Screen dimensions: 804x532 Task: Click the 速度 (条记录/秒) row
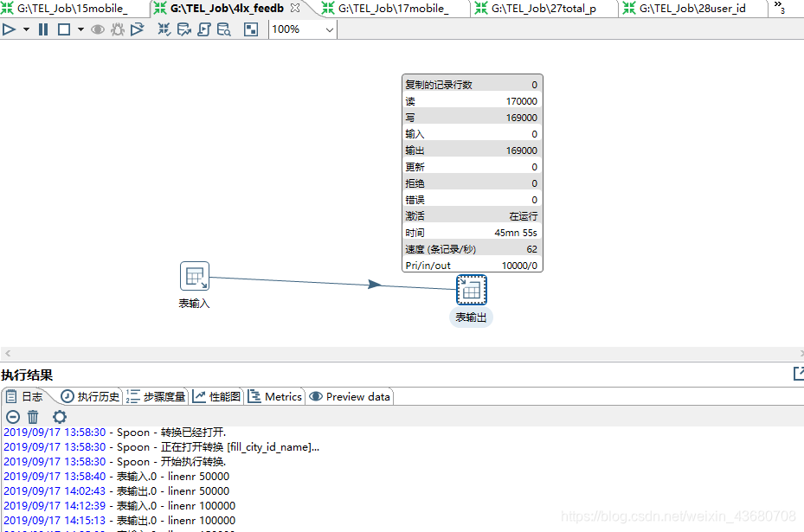click(x=472, y=249)
